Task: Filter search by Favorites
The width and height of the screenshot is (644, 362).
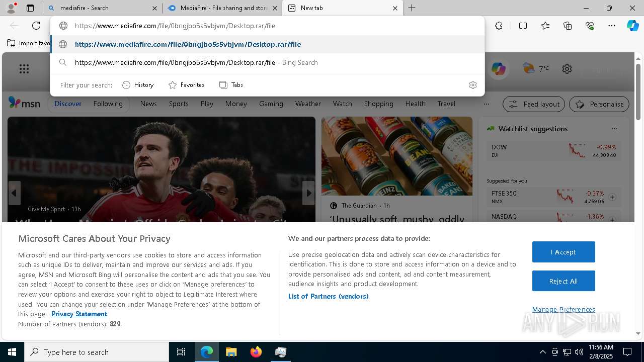Action: point(186,85)
